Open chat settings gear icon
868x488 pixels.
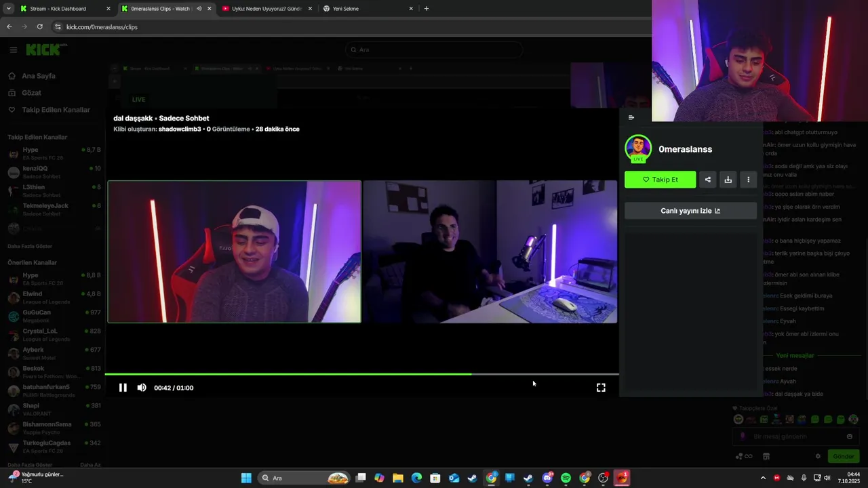pos(818,456)
